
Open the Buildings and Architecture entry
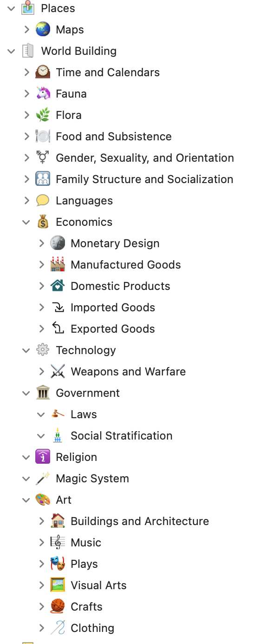click(x=140, y=521)
